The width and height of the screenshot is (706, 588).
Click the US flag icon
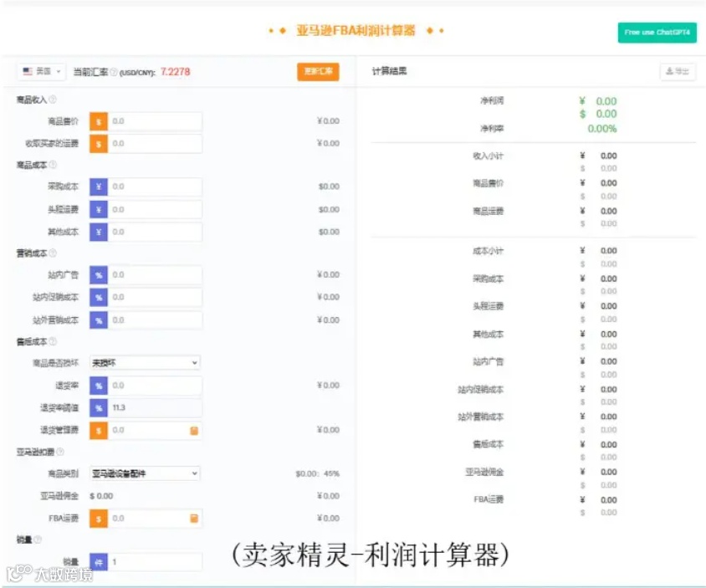coord(28,71)
